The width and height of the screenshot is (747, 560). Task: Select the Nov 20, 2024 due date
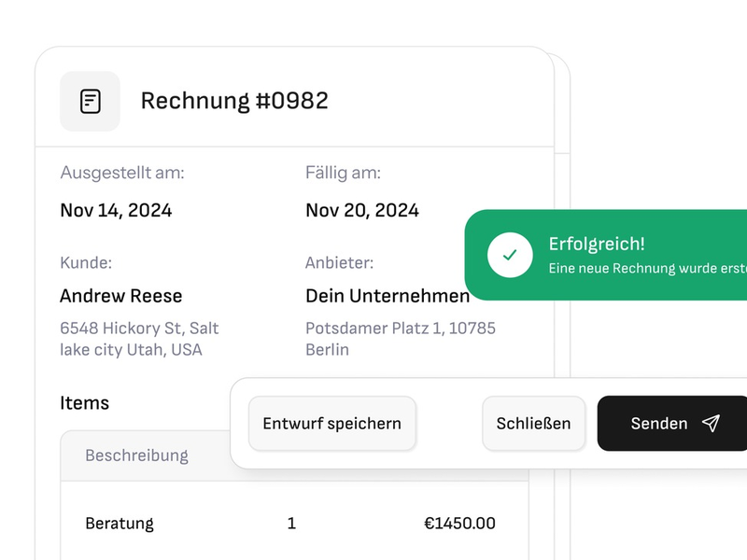click(x=362, y=211)
